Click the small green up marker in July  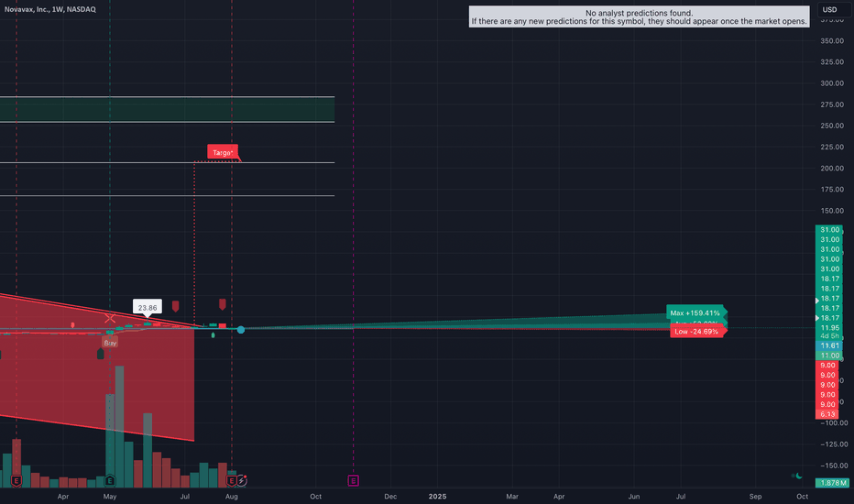pos(213,335)
